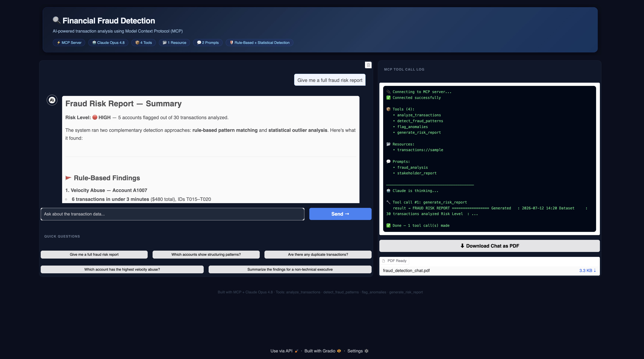Click the 'Fraud Risk Report — Summary' heading
The width and height of the screenshot is (644, 359).
(x=123, y=104)
